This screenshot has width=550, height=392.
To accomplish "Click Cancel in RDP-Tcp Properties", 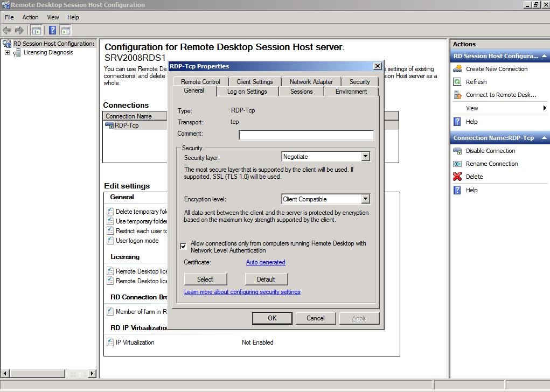I will point(316,318).
